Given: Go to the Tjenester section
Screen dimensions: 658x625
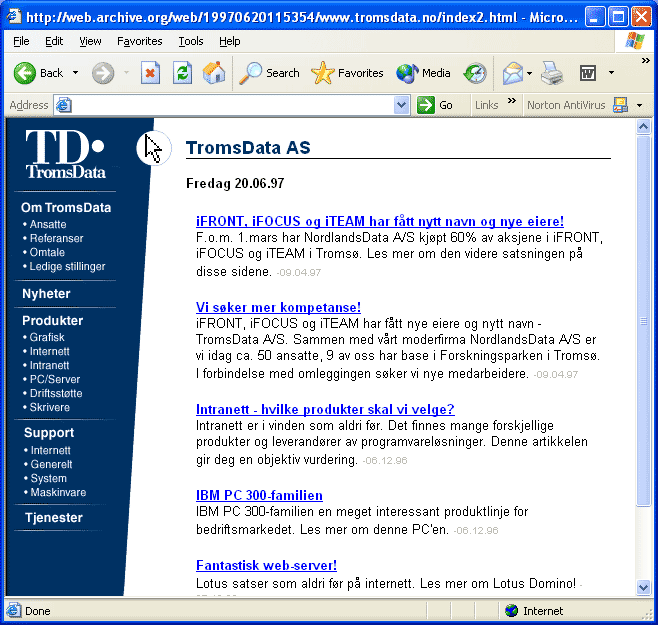Looking at the screenshot, I should coord(54,518).
